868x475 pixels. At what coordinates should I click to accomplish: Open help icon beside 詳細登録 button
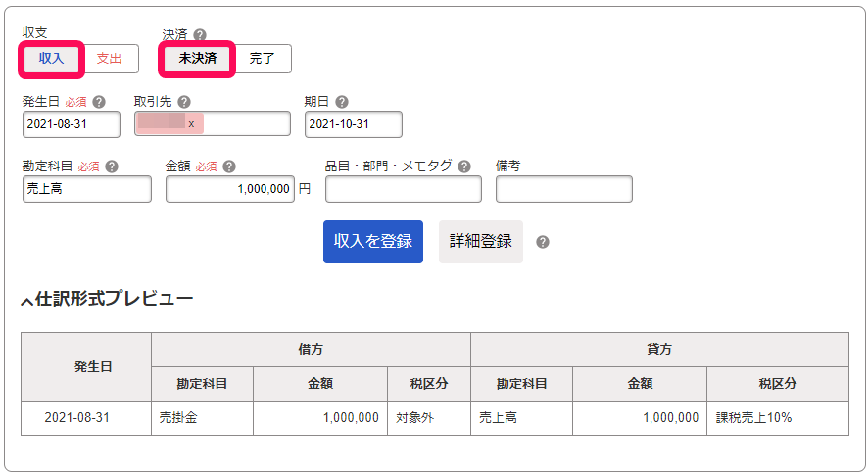pyautogui.click(x=543, y=242)
